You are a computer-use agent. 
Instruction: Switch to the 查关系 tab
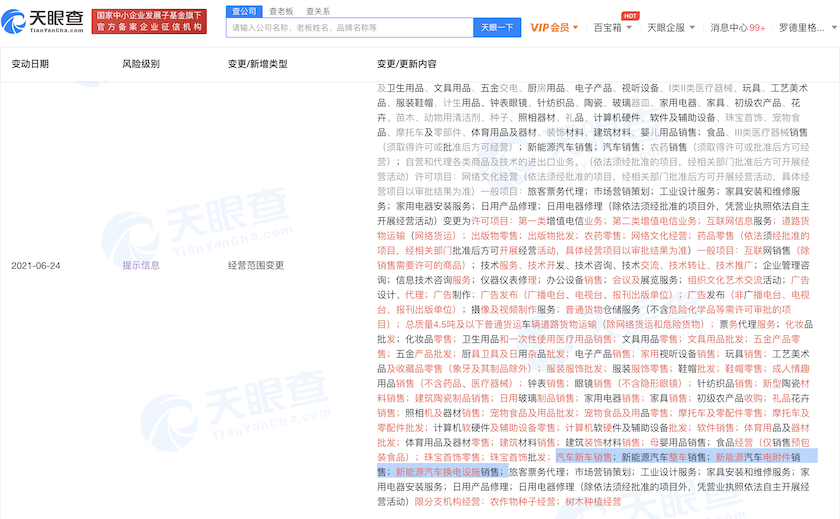click(x=318, y=11)
